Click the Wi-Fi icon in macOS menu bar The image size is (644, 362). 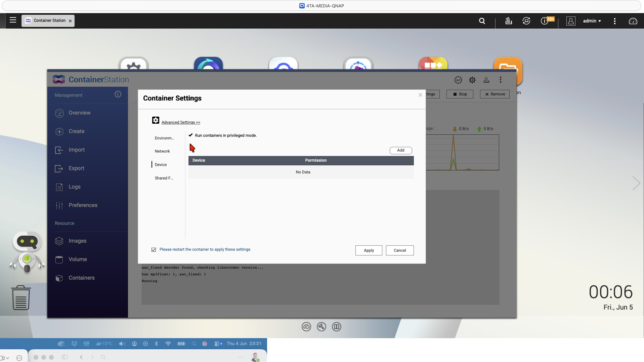pyautogui.click(x=168, y=344)
